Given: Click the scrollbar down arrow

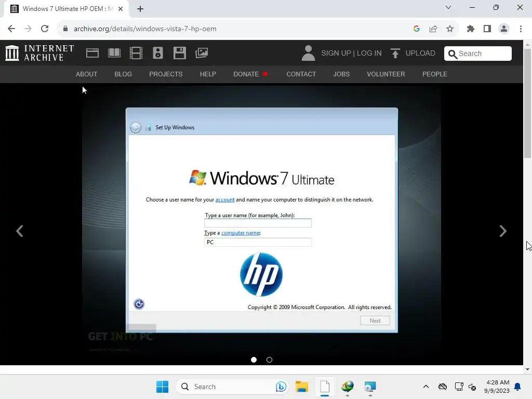Looking at the screenshot, I should 527,369.
